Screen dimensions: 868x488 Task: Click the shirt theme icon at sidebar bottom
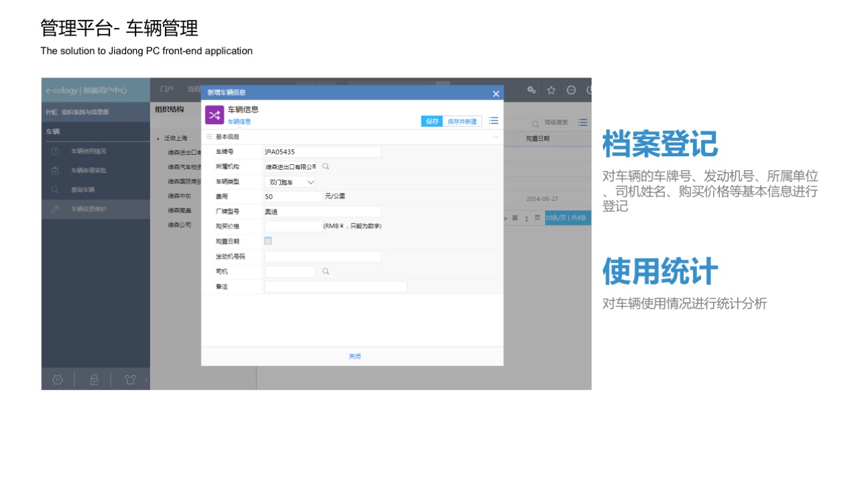(x=130, y=380)
